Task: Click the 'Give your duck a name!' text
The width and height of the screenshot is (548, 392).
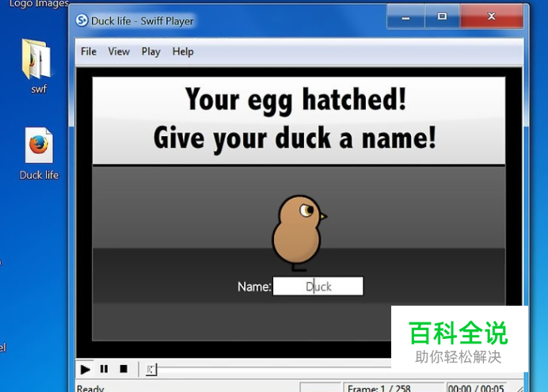Action: [x=295, y=139]
